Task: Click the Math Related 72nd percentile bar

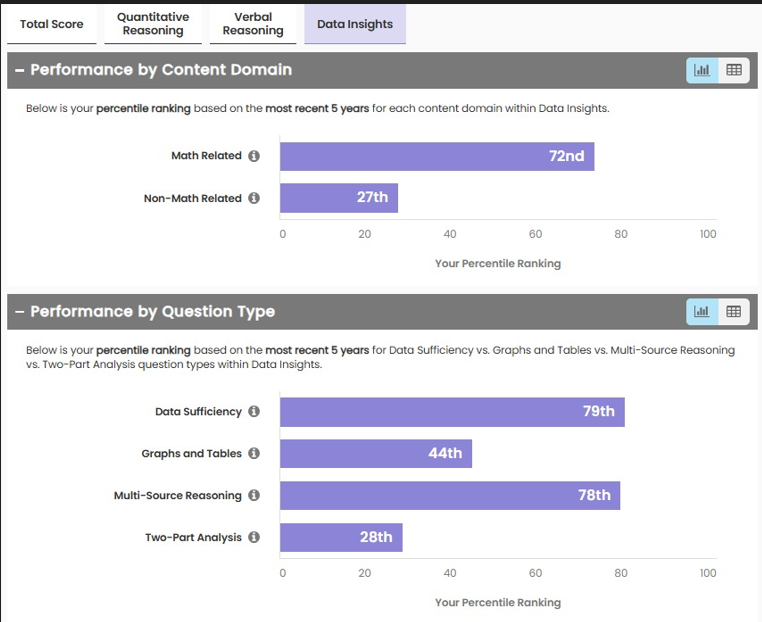Action: tap(437, 156)
